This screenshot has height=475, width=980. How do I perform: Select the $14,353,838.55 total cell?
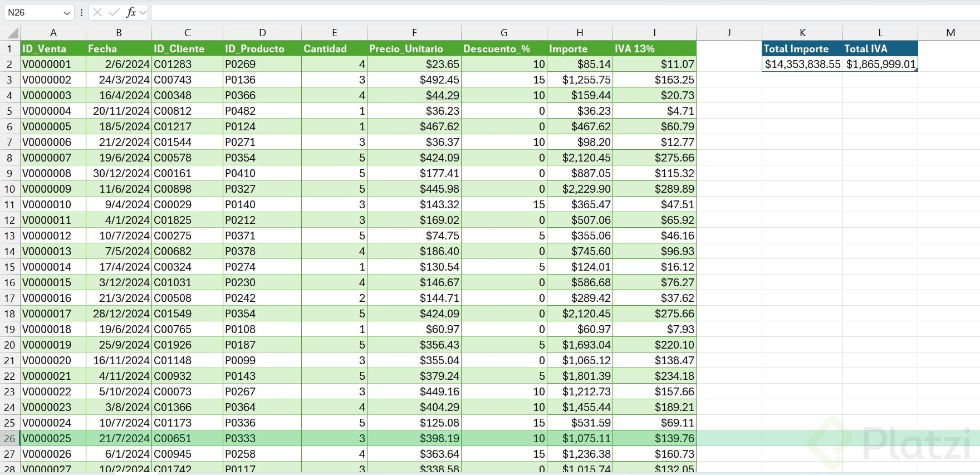(802, 65)
